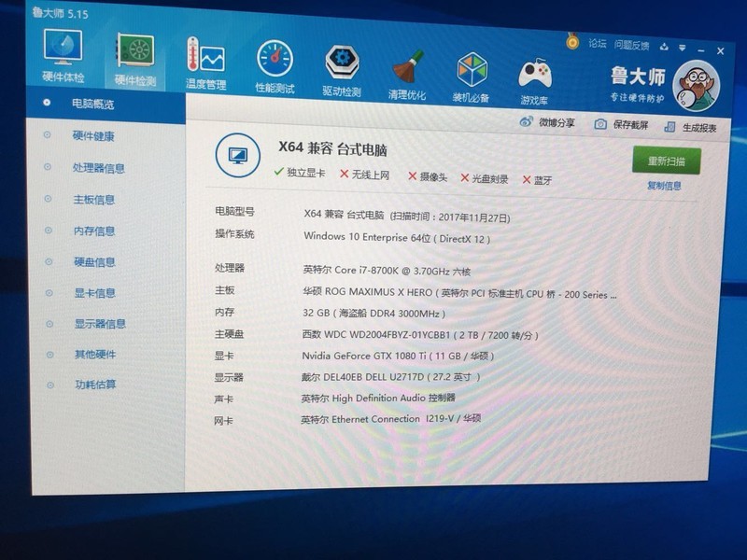Open 温度管理 temperature management

(x=205, y=63)
